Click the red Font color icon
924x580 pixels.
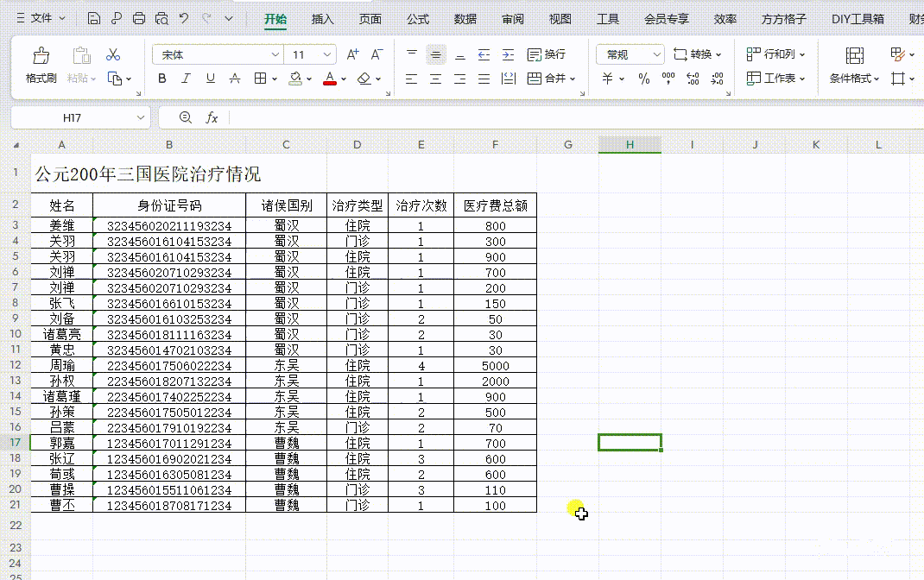click(330, 79)
